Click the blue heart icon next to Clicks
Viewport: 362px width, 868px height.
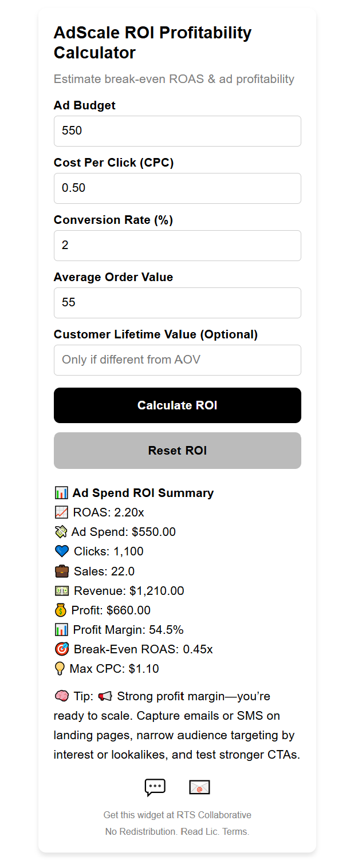tap(61, 551)
